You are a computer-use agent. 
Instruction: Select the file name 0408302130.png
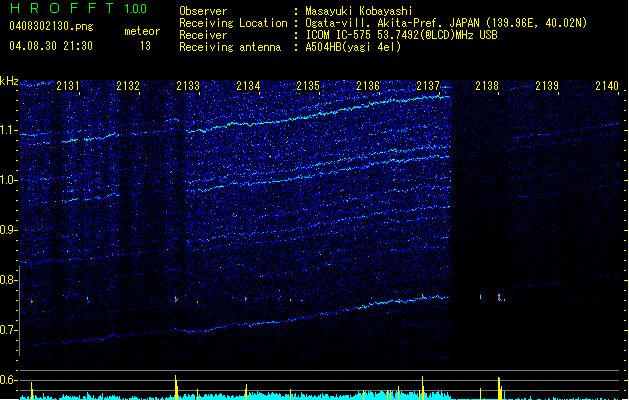click(51, 26)
